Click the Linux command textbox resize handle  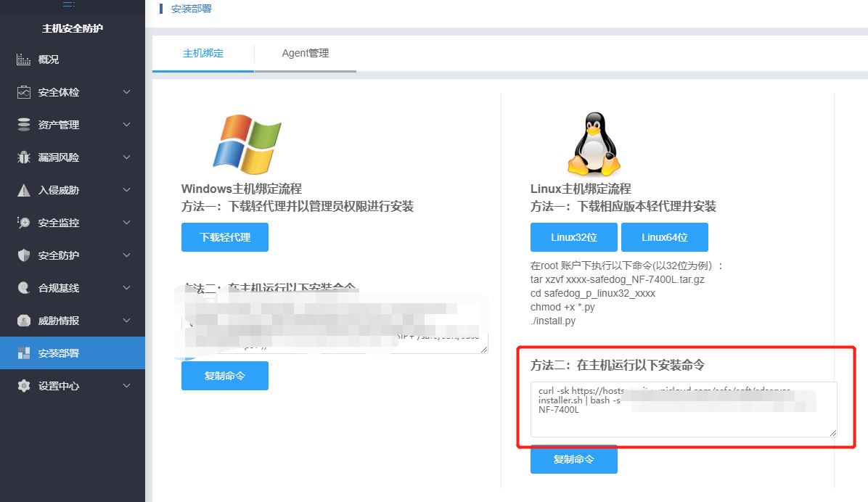click(833, 433)
